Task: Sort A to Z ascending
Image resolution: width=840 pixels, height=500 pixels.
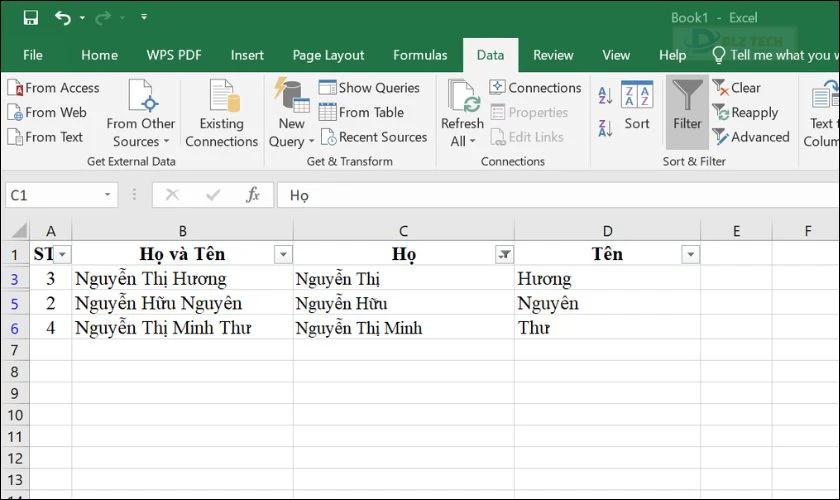Action: tap(605, 95)
